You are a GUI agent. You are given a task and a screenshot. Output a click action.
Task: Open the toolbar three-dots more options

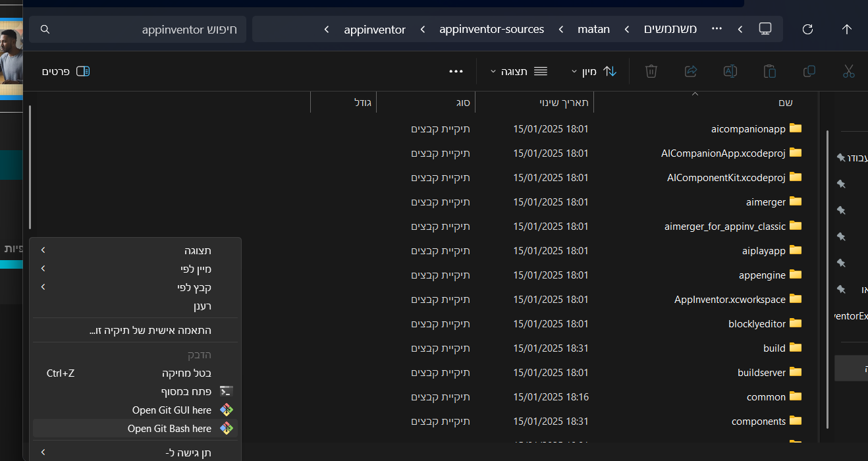coord(456,71)
